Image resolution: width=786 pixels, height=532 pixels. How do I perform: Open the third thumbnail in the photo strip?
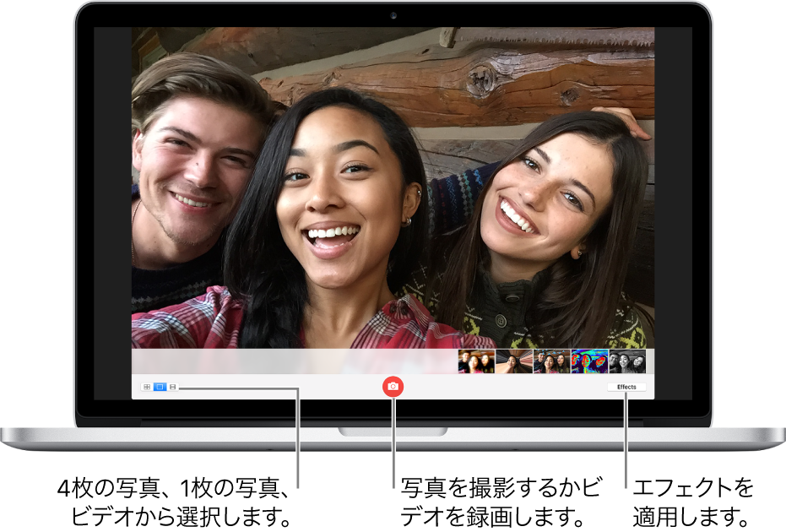[551, 361]
